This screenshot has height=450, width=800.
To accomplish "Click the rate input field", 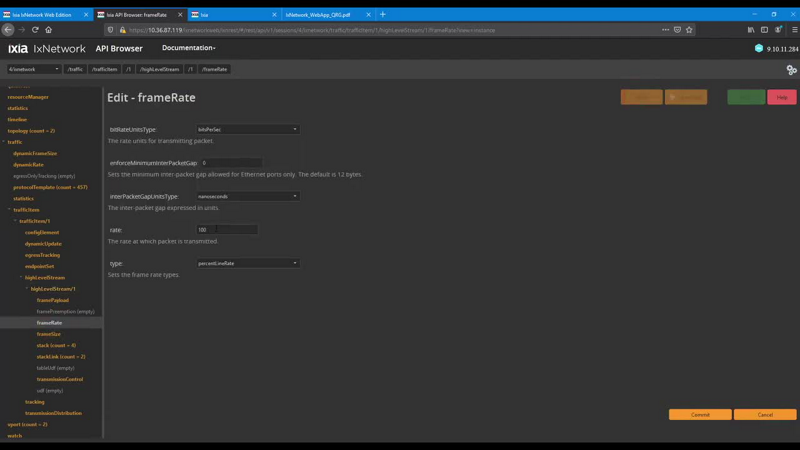I will [227, 230].
